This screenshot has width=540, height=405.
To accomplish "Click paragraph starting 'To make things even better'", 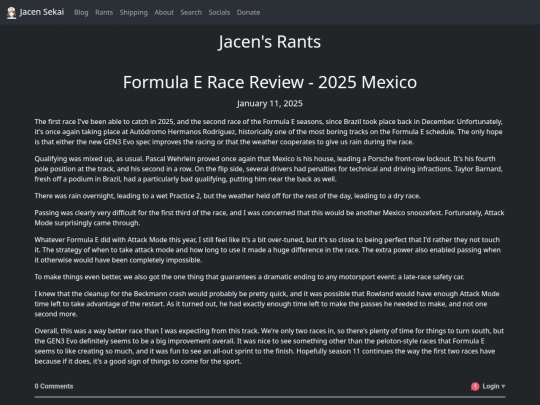I will pos(249,277).
